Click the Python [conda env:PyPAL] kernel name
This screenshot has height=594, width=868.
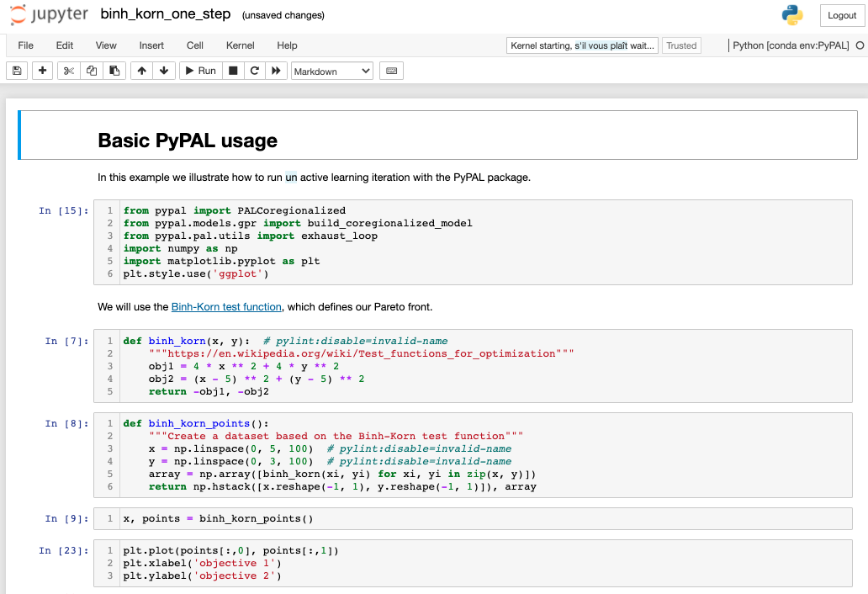pyautogui.click(x=791, y=45)
